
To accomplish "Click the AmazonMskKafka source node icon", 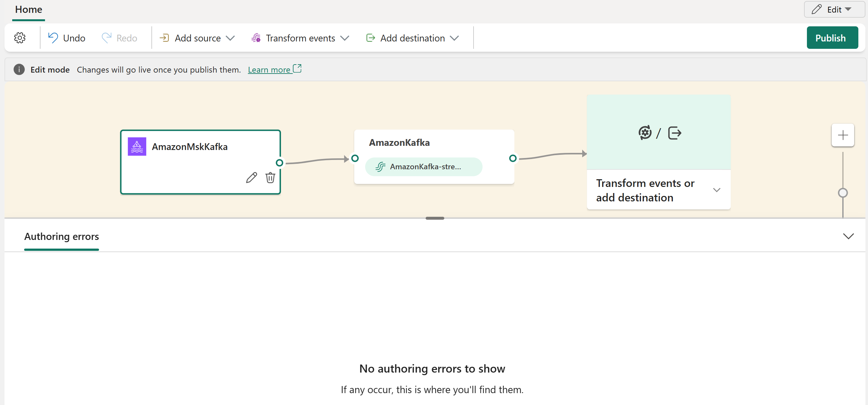I will click(x=138, y=146).
